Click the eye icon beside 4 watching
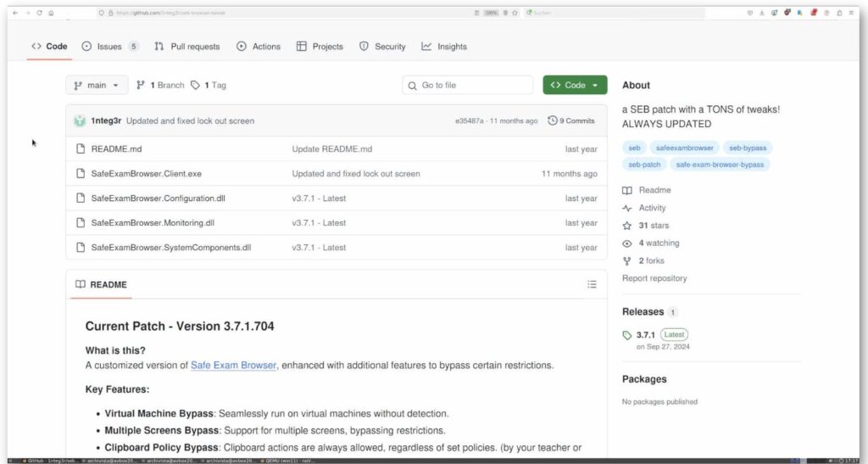This screenshot has width=868, height=464. click(626, 243)
